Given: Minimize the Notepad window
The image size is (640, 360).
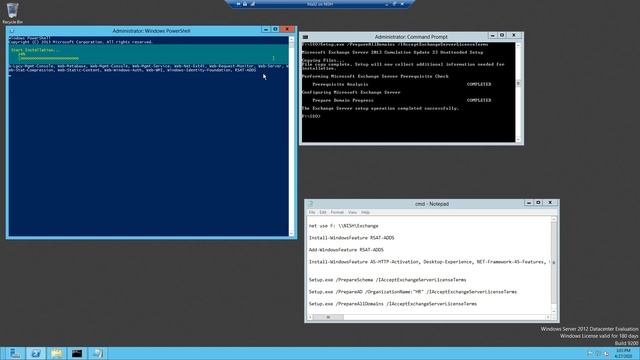Looking at the screenshot, I should click(529, 202).
